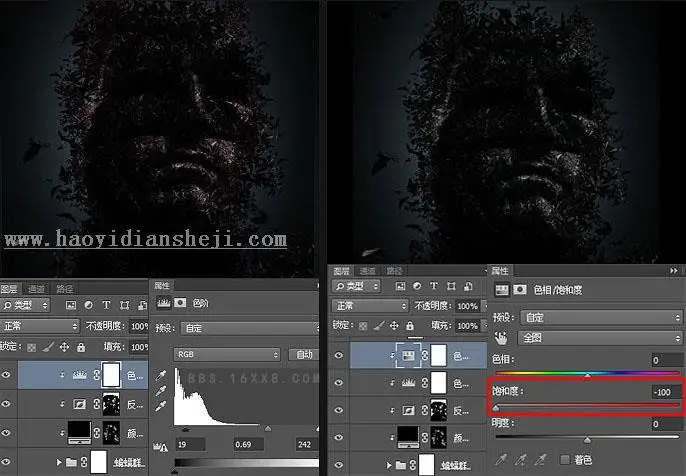Open the 全图 color range dropdown
Screen dimensions: 686x476
pyautogui.click(x=600, y=338)
